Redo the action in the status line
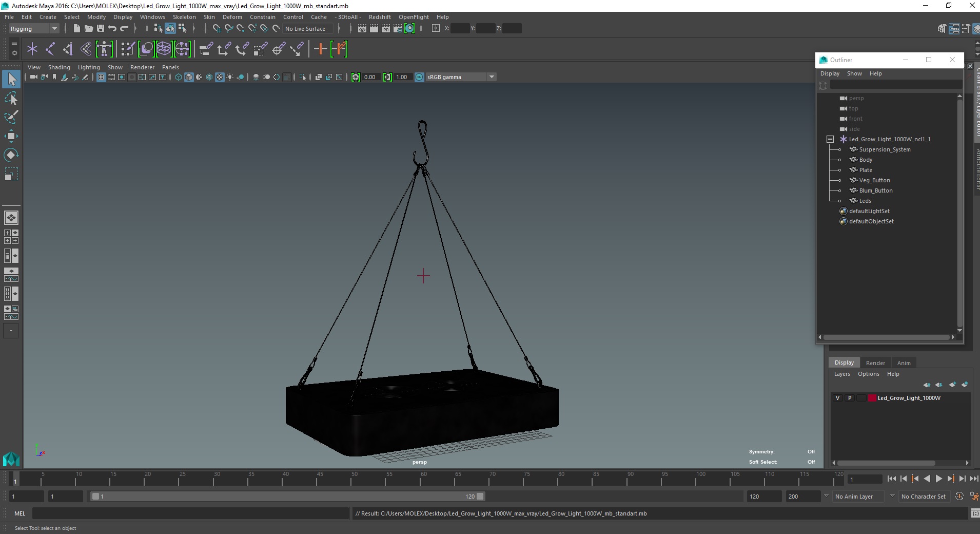The image size is (980, 534). 124,29
